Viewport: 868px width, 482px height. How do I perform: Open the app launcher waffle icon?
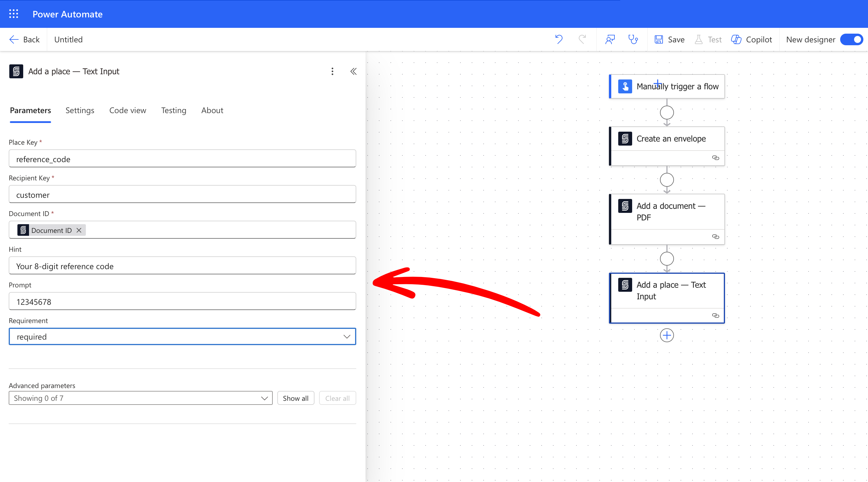(13, 14)
